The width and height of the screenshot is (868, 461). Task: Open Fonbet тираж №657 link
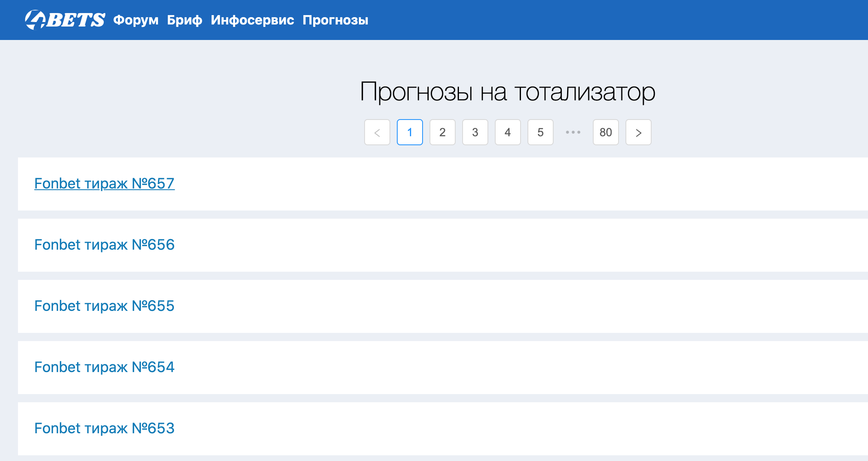click(105, 184)
